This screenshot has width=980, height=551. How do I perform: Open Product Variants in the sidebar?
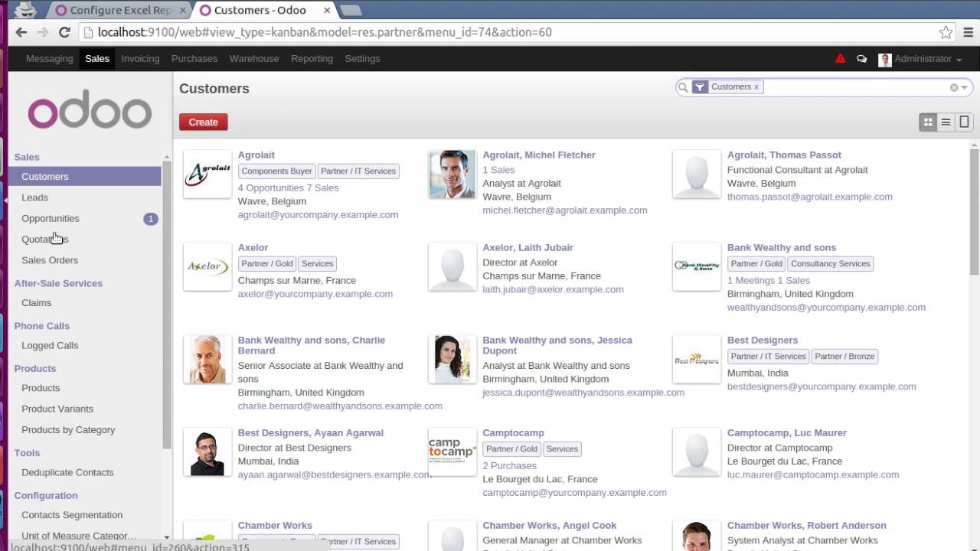(x=57, y=409)
